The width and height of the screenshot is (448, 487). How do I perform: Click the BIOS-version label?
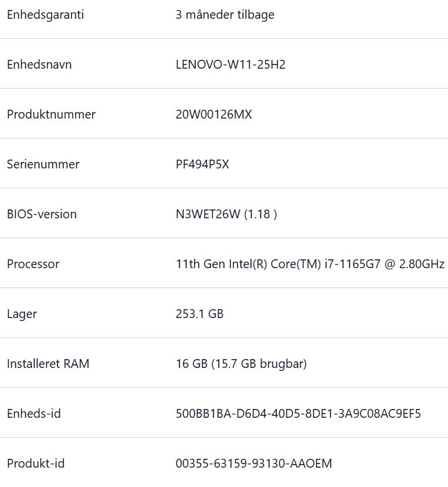pyautogui.click(x=42, y=214)
